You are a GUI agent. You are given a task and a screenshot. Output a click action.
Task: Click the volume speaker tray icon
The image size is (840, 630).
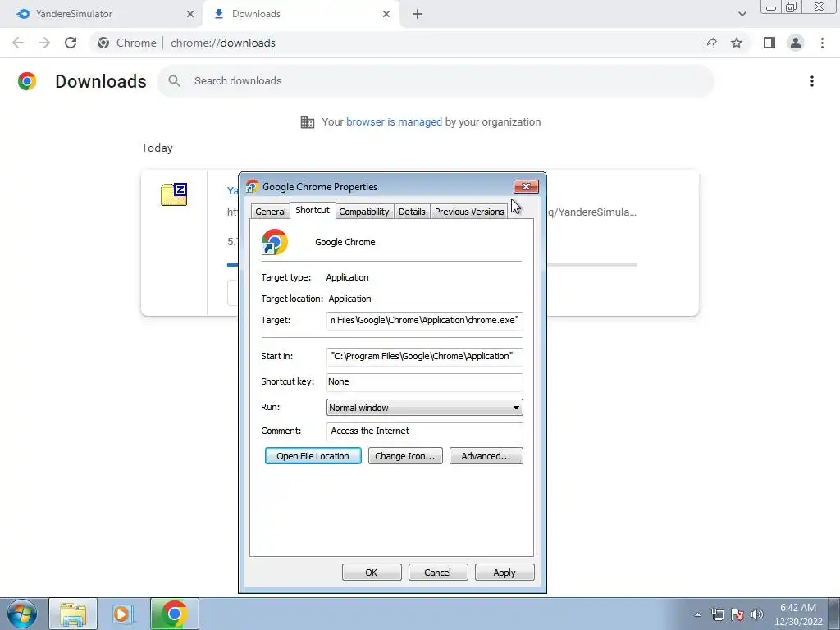coord(757,614)
